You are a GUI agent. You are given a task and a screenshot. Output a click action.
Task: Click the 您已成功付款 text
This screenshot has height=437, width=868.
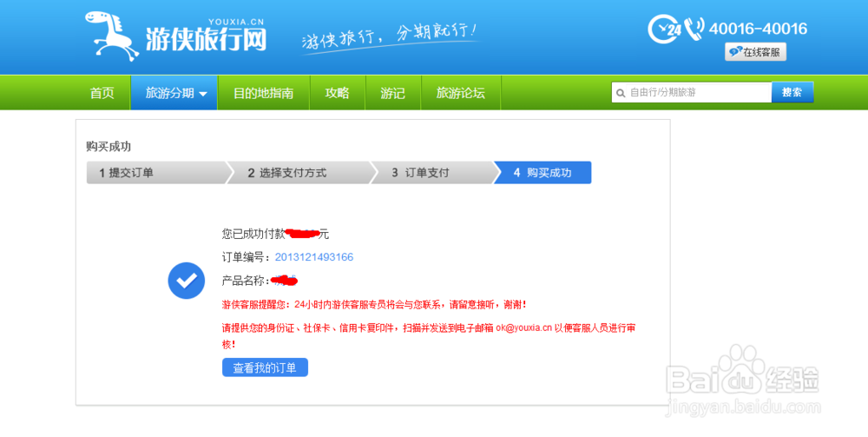tap(253, 235)
